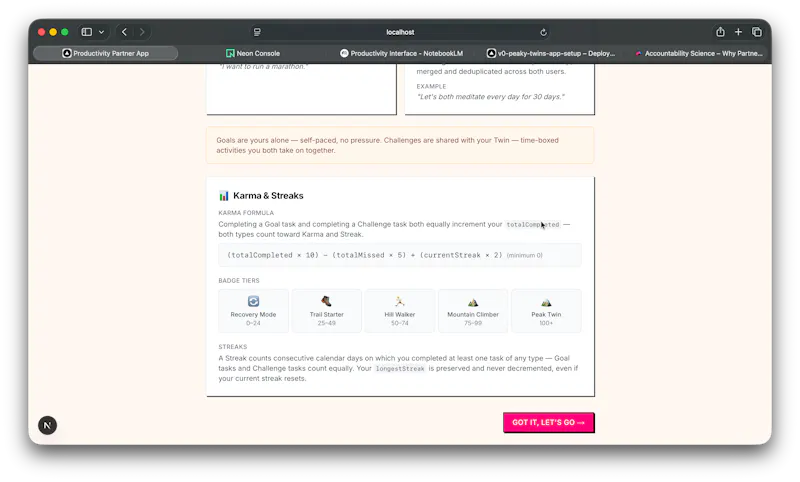
Task: Open the page reader menu icon
Action: [257, 32]
